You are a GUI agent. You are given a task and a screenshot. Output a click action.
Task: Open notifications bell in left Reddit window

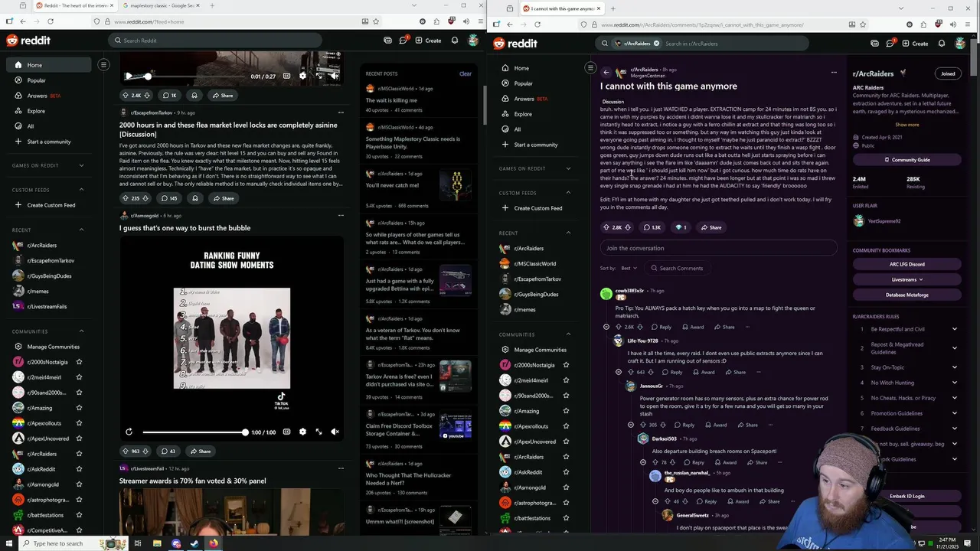click(x=455, y=41)
